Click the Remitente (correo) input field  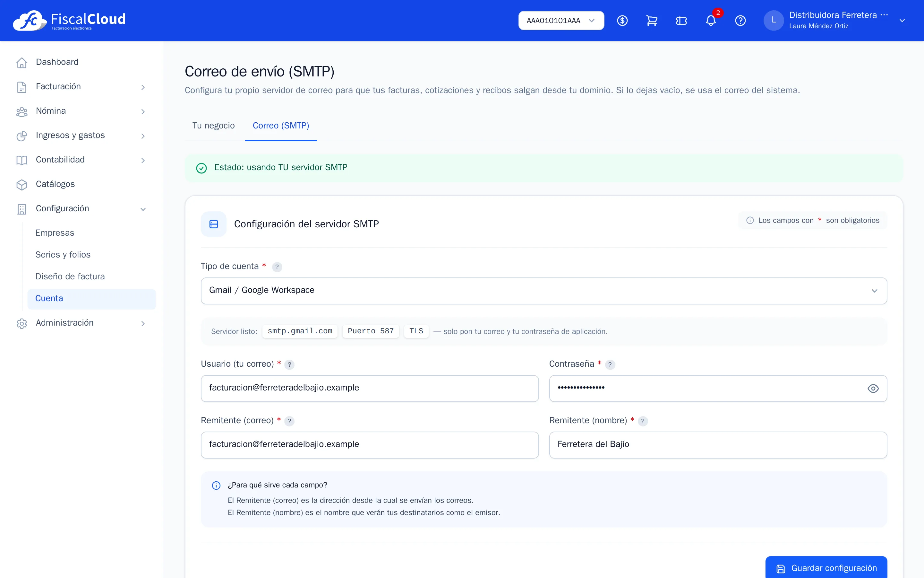coord(370,445)
